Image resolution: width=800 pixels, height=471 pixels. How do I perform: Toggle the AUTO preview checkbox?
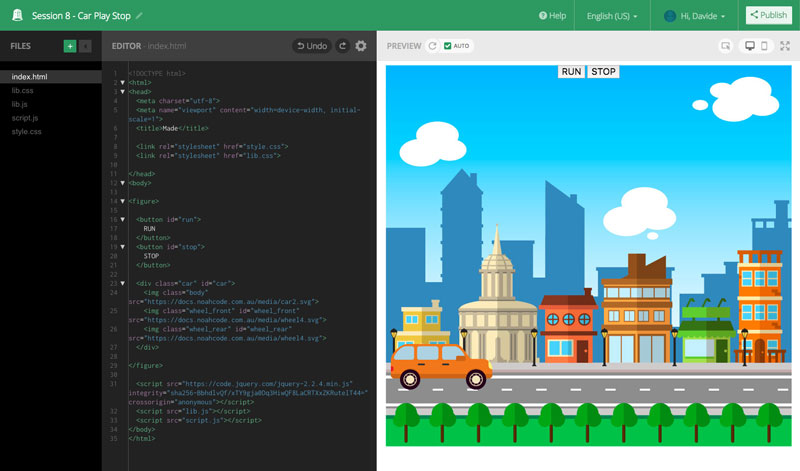[447, 46]
